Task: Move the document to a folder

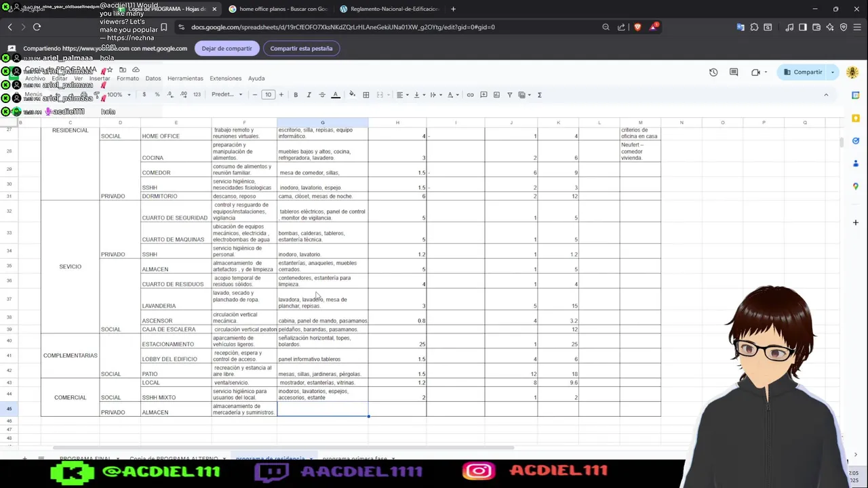Action: 123,70
